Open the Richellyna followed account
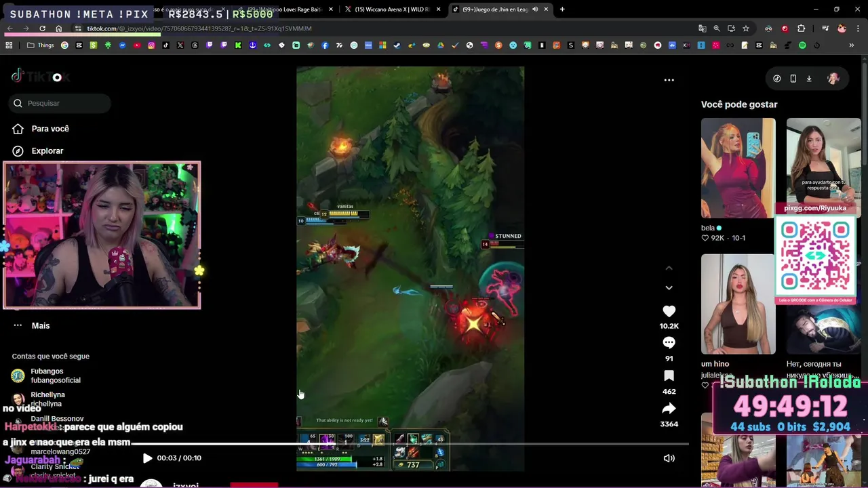The image size is (868, 488). (x=39, y=399)
